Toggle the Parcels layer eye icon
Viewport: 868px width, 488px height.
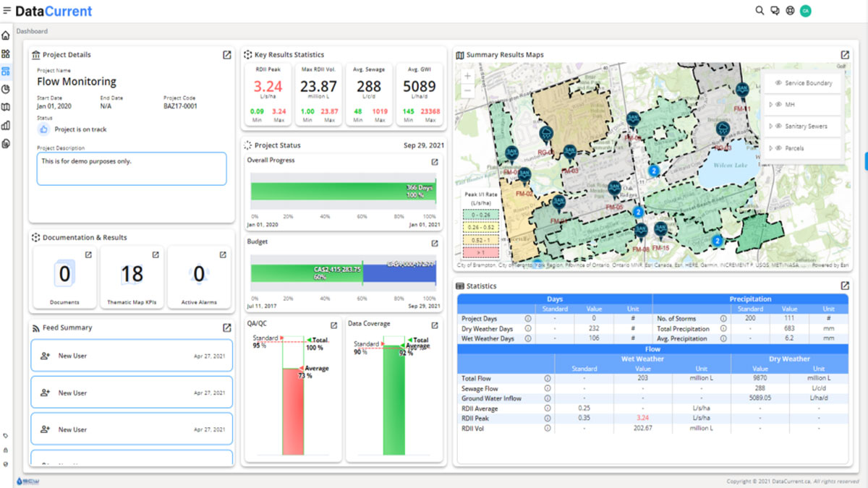click(x=778, y=148)
